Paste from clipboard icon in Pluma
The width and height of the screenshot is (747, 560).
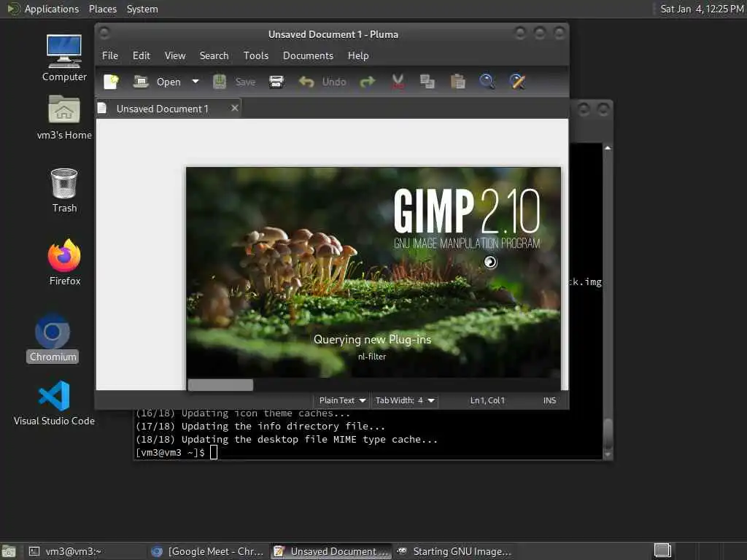[x=458, y=82]
